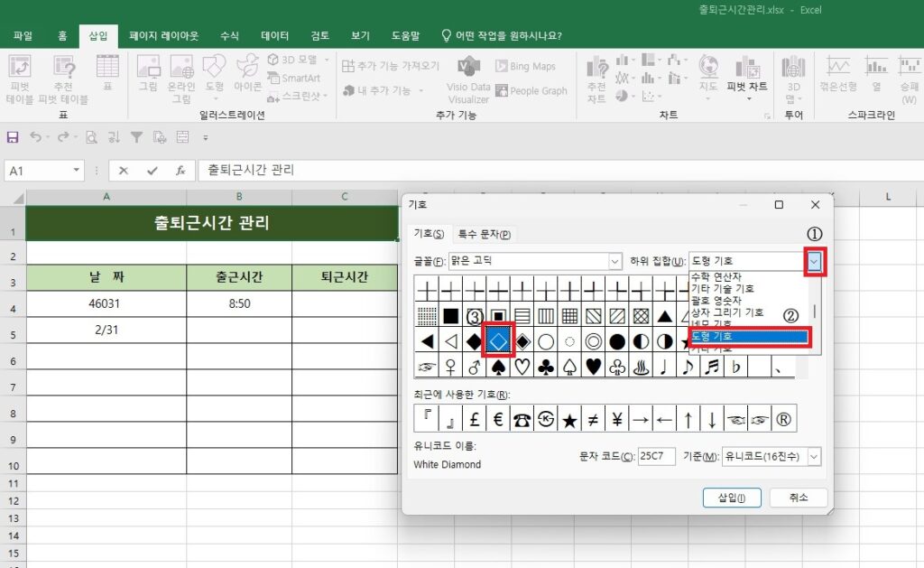Click the 피벗 테이블 ribbon icon
This screenshot has height=568, width=924.
tap(20, 79)
